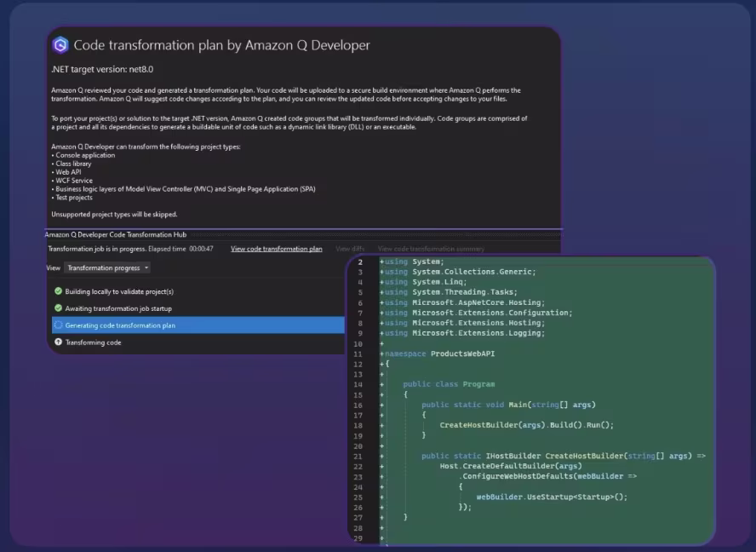Click spinner icon beside Generating code transformation plan
The image size is (756, 552).
(59, 325)
